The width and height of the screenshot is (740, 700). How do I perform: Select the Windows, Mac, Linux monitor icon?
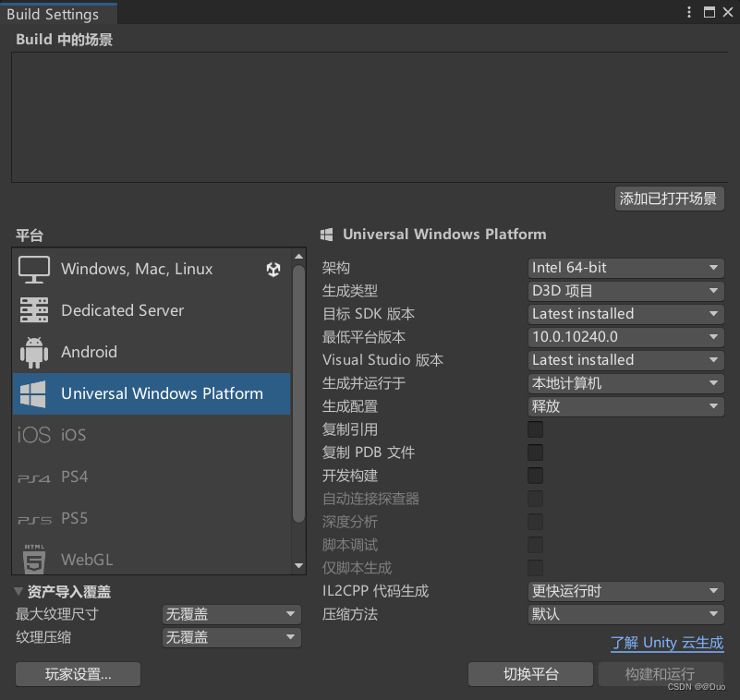(x=34, y=270)
